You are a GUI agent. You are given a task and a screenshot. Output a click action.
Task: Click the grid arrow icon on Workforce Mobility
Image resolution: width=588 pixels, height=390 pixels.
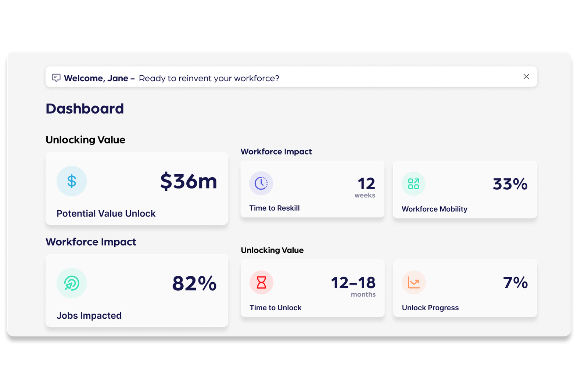pyautogui.click(x=413, y=184)
